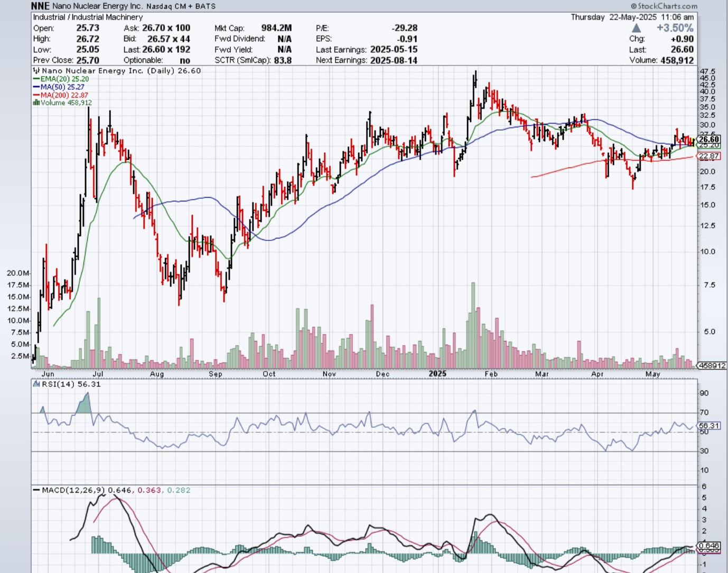The height and width of the screenshot is (573, 728).
Task: Click the RSI(14) 56.31 panel label
Action: click(x=67, y=384)
